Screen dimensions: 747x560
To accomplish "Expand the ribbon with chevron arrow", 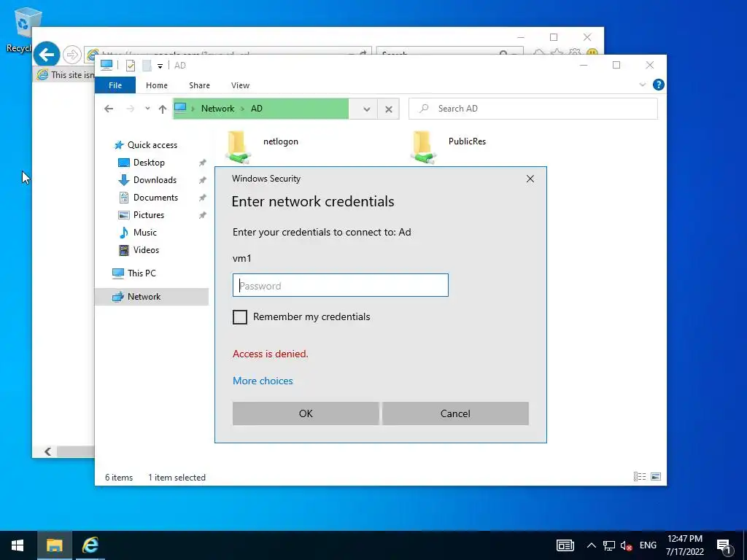I will (x=642, y=85).
